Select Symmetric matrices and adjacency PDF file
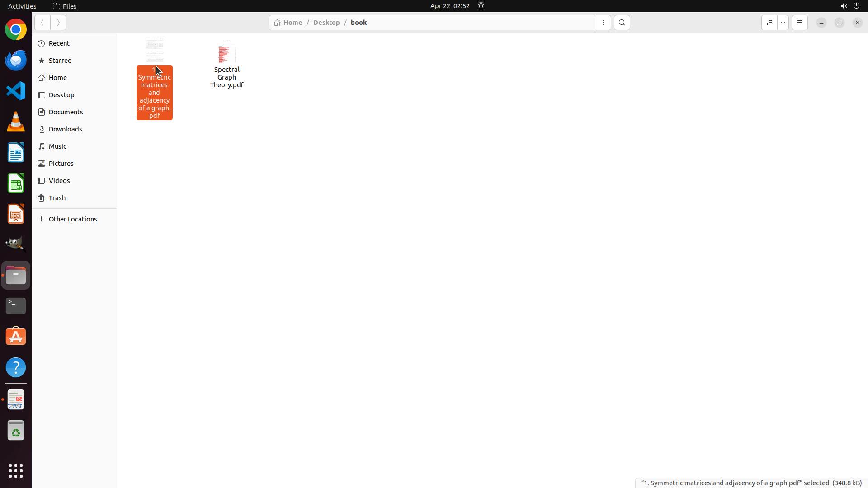 point(154,93)
